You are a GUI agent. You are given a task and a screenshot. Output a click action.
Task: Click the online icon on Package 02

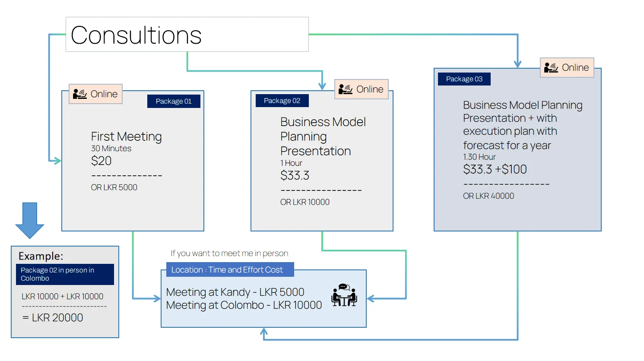click(346, 89)
